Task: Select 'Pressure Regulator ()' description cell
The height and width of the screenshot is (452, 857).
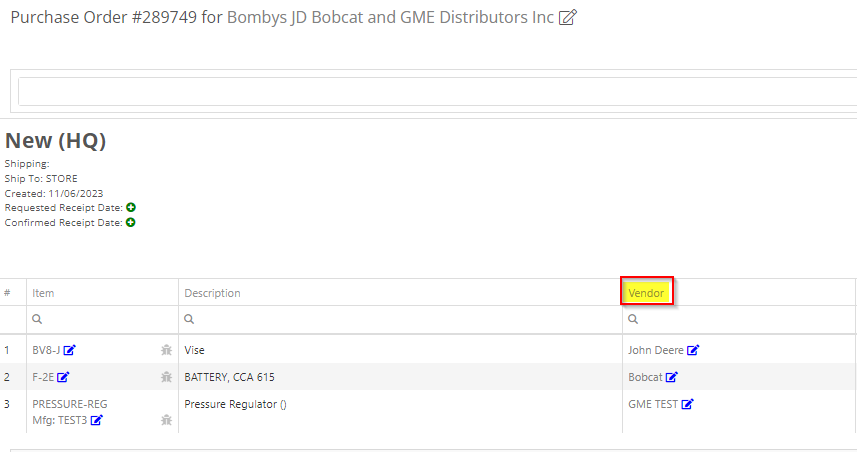Action: click(236, 404)
